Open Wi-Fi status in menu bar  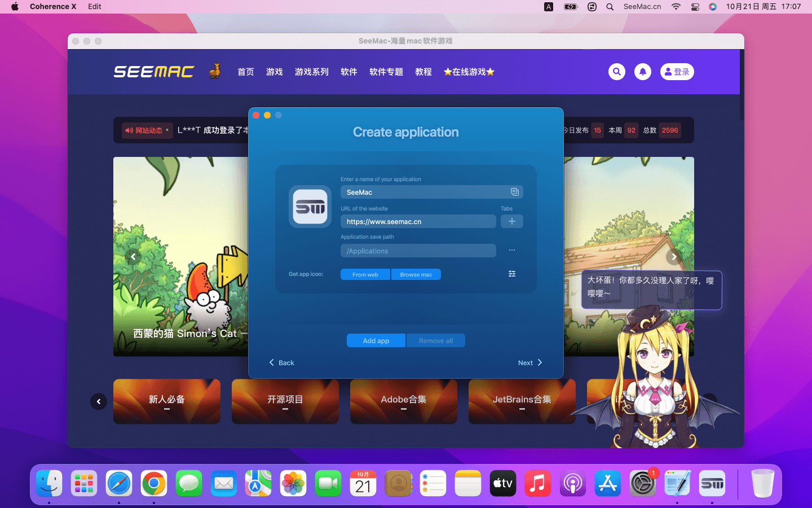click(676, 7)
